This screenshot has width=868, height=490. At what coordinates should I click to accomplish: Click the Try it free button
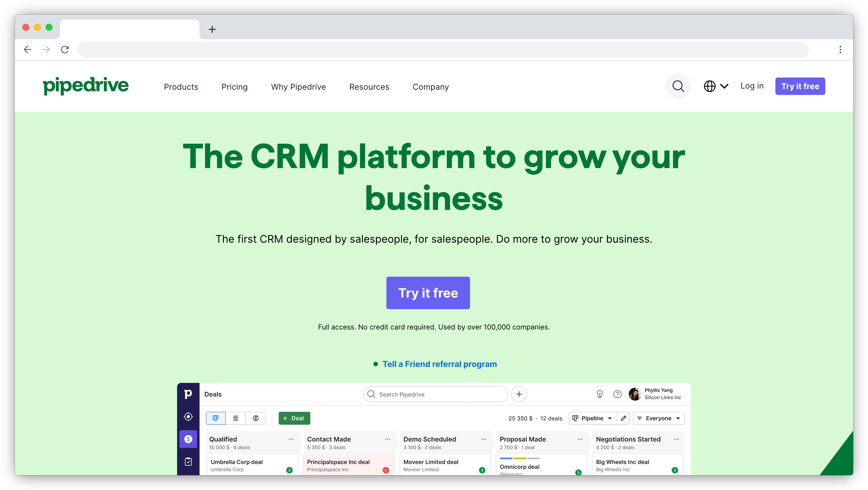(428, 293)
